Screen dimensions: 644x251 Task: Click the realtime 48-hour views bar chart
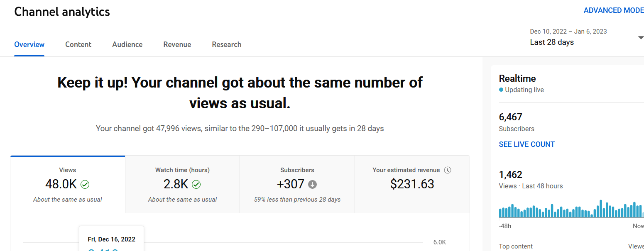pyautogui.click(x=571, y=209)
